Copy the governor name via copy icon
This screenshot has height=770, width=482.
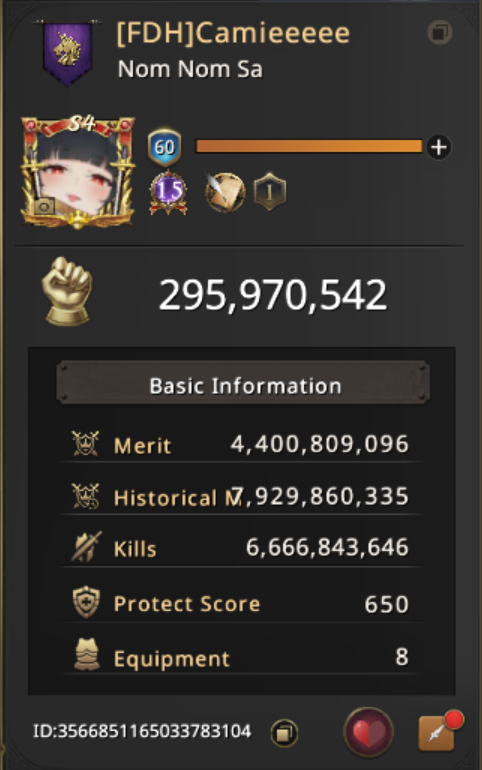440,32
